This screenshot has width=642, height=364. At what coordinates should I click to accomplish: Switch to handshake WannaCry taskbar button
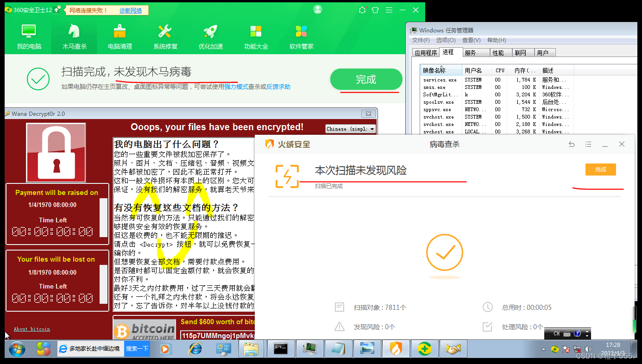tap(453, 349)
